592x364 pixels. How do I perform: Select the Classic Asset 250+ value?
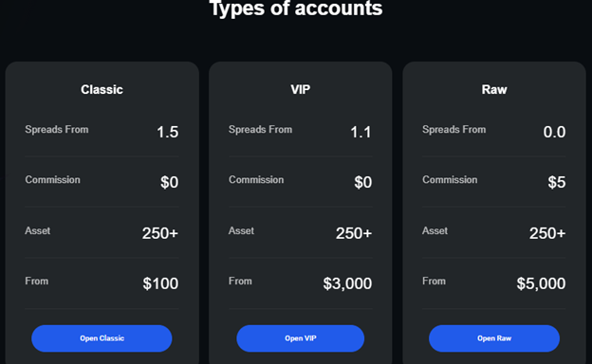(160, 233)
